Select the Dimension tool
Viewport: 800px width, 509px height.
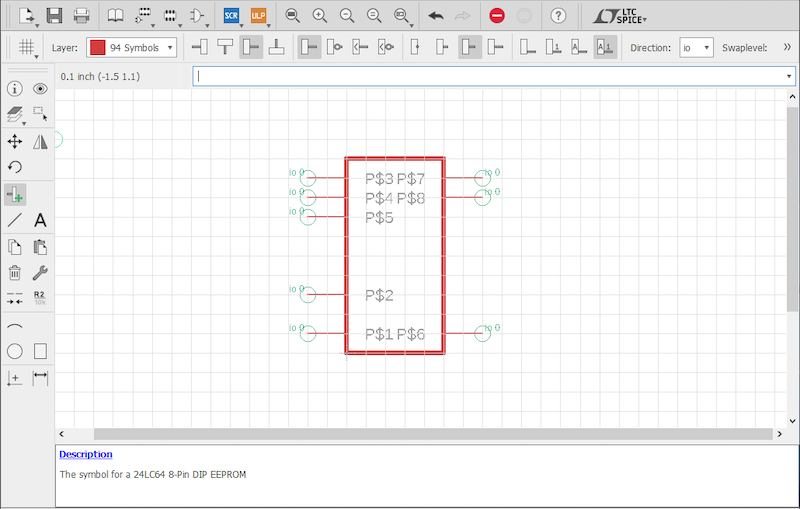[40, 378]
